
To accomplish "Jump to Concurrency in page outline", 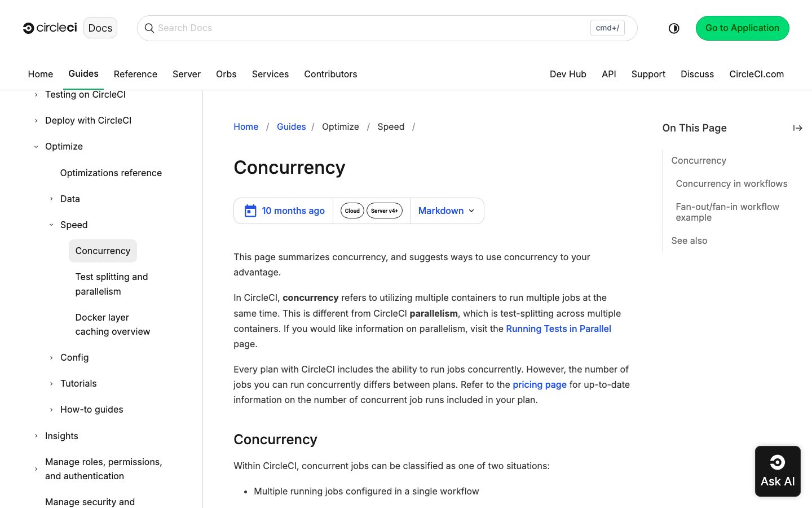I will click(699, 160).
